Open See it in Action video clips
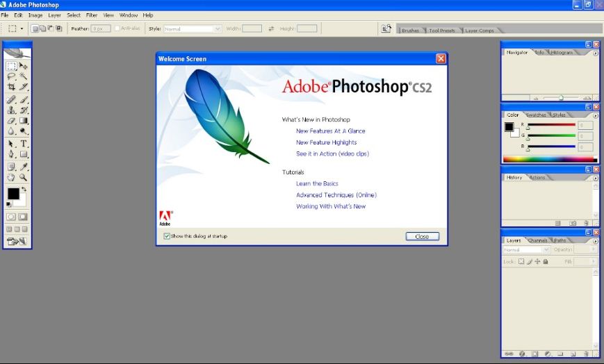 coord(332,154)
